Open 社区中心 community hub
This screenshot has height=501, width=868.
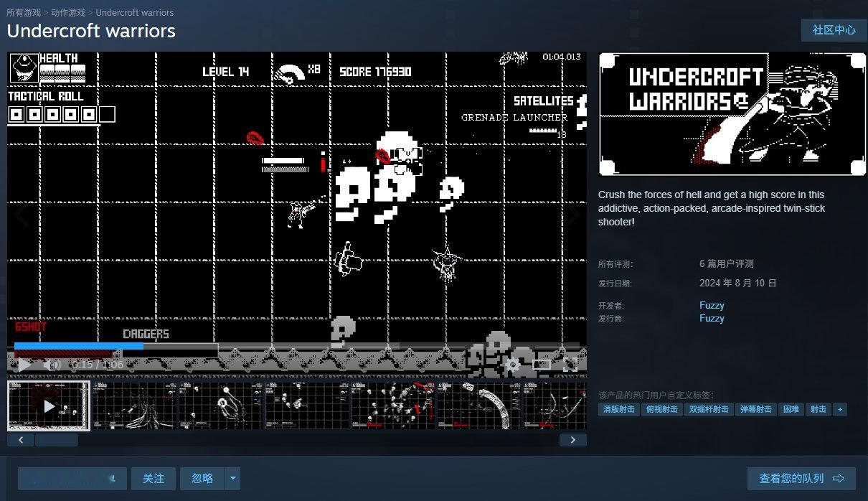[834, 30]
